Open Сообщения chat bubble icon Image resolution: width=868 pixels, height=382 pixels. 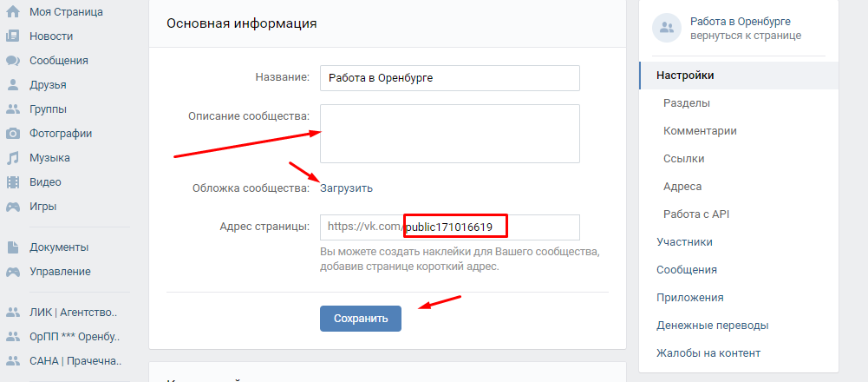click(x=13, y=61)
